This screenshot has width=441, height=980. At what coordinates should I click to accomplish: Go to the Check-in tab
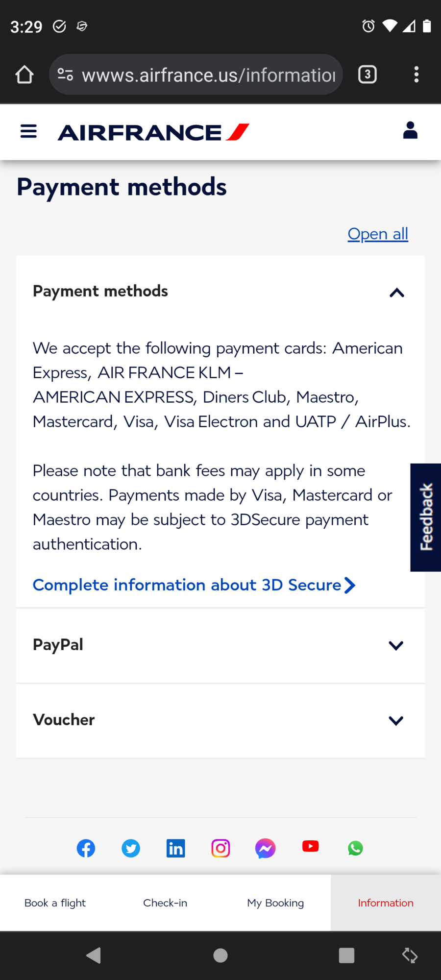[165, 903]
